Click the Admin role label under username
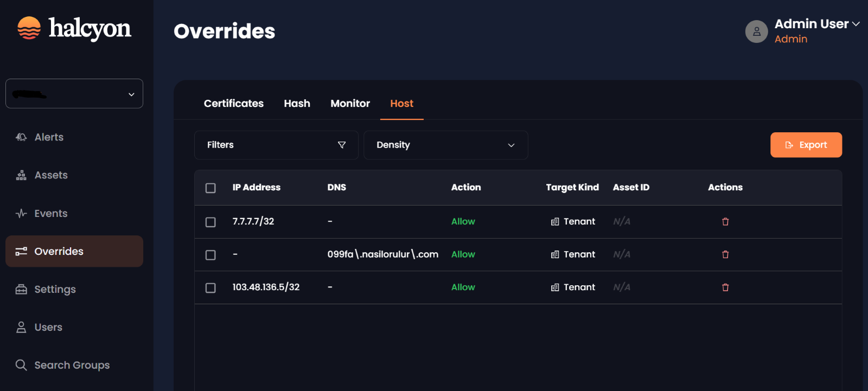 tap(791, 39)
